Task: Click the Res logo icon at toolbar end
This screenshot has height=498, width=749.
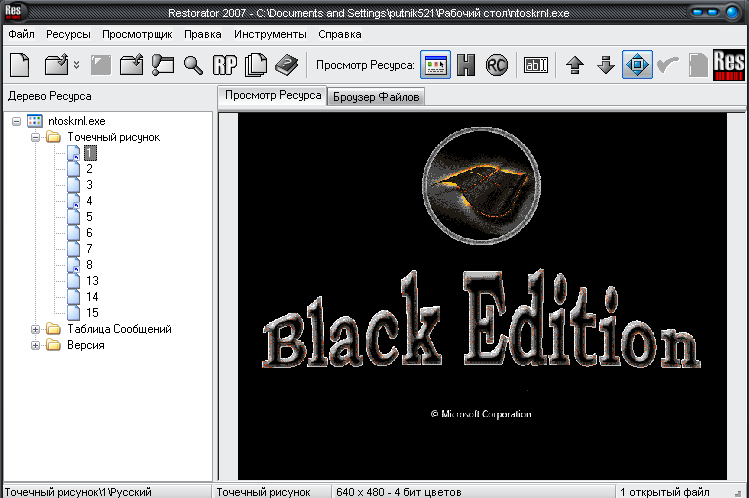Action: pos(727,65)
